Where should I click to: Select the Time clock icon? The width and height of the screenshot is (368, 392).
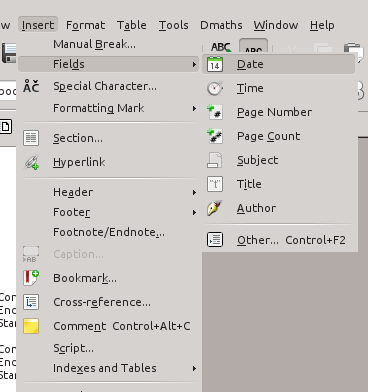pyautogui.click(x=215, y=88)
